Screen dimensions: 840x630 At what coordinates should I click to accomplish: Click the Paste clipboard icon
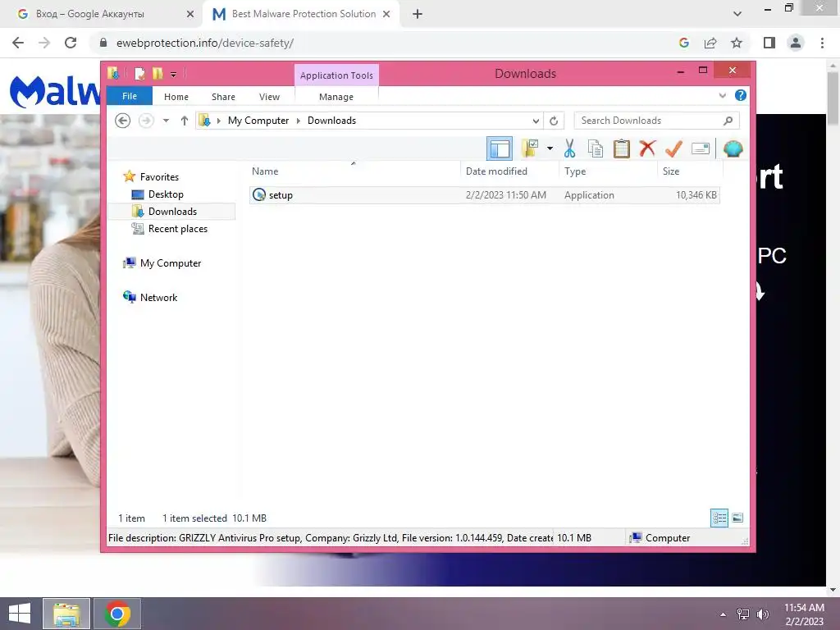[x=622, y=148]
